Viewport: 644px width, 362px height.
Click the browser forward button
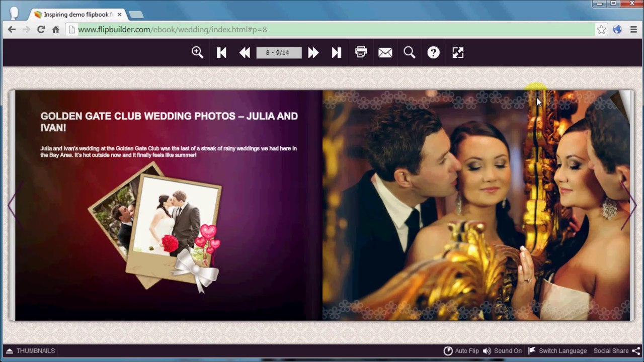point(26,30)
